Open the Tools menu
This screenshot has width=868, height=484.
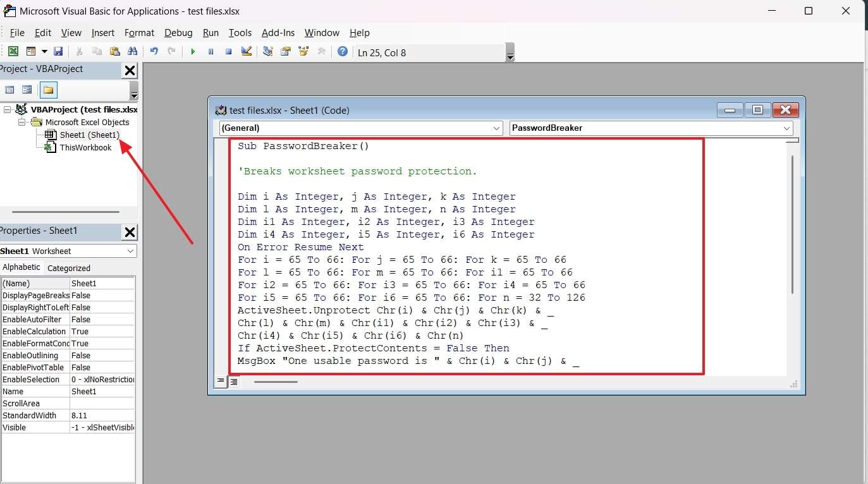tap(240, 33)
